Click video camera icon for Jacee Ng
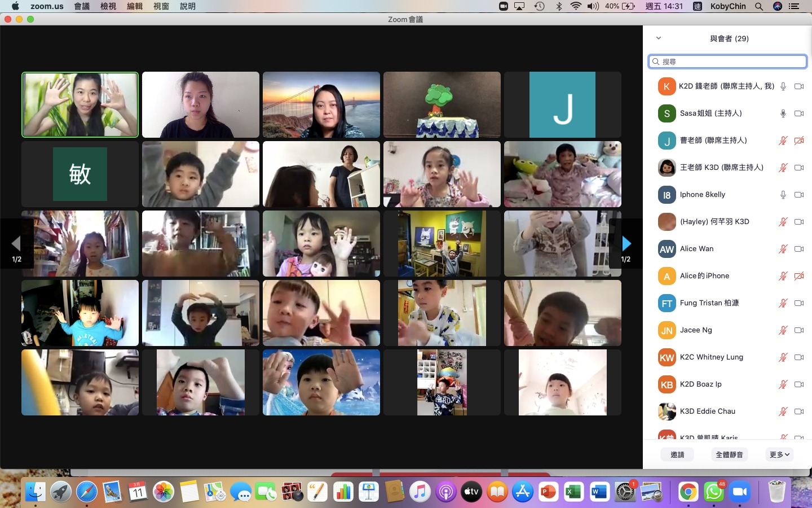The height and width of the screenshot is (508, 812). tap(798, 330)
